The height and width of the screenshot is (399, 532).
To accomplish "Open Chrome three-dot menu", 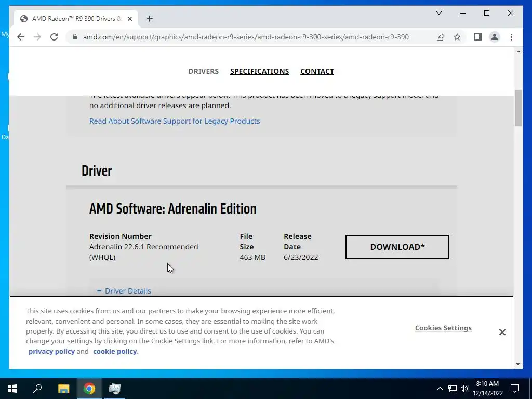I will [x=511, y=37].
